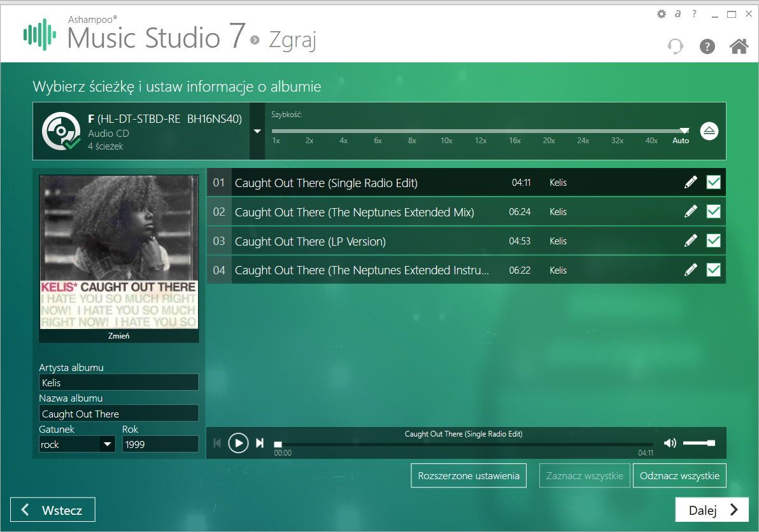
Task: Edit track 04 with the pencil icon
Action: [691, 270]
